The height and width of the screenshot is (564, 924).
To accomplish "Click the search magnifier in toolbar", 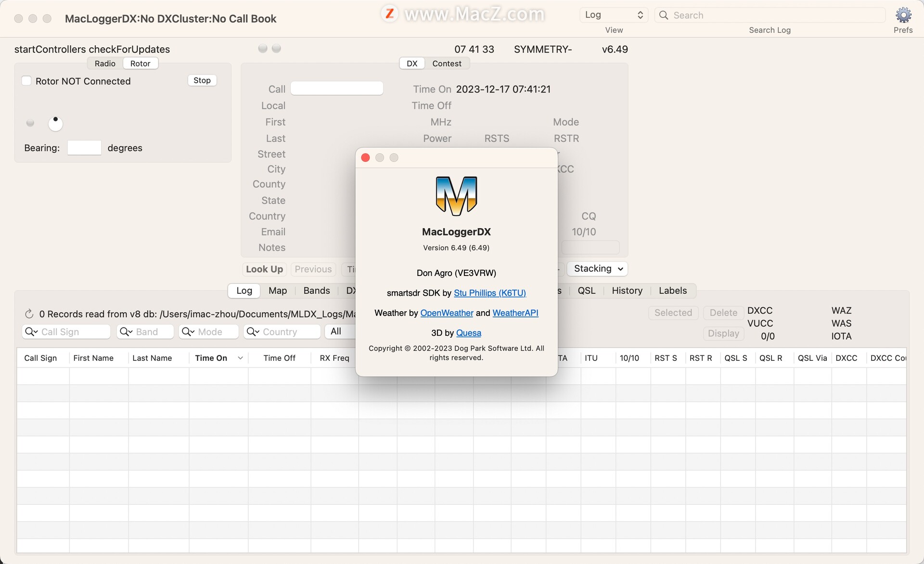I will tap(664, 15).
